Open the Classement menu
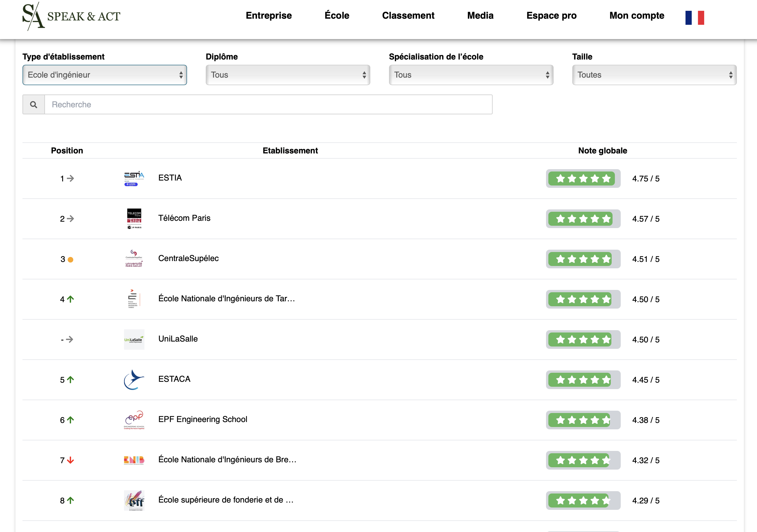The image size is (757, 532). pos(408,15)
